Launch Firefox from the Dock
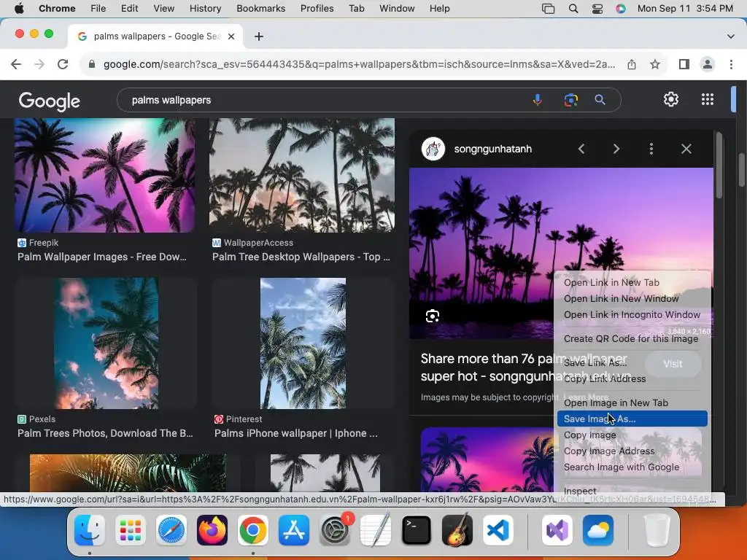This screenshot has height=560, width=747. 212,530
